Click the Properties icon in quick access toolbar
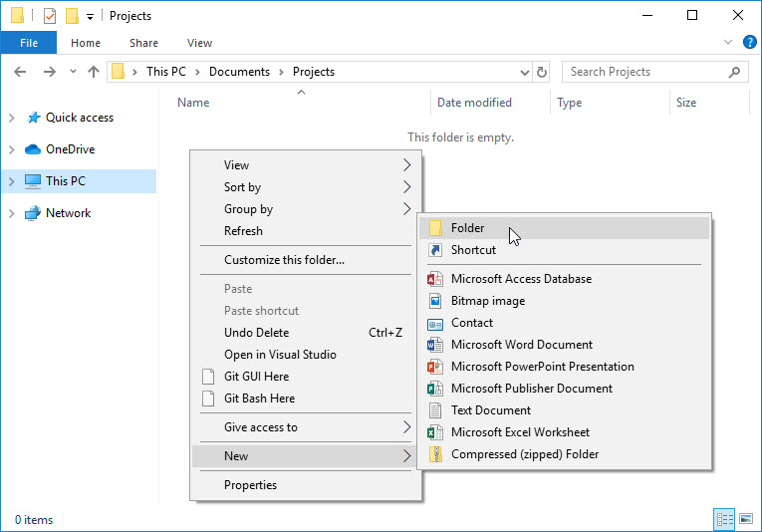This screenshot has width=762, height=532. [x=50, y=16]
